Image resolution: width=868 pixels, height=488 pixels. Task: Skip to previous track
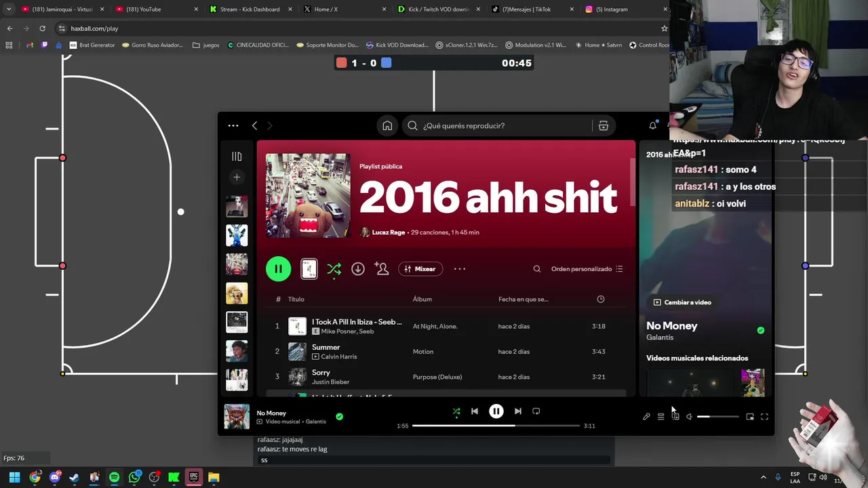click(x=475, y=411)
